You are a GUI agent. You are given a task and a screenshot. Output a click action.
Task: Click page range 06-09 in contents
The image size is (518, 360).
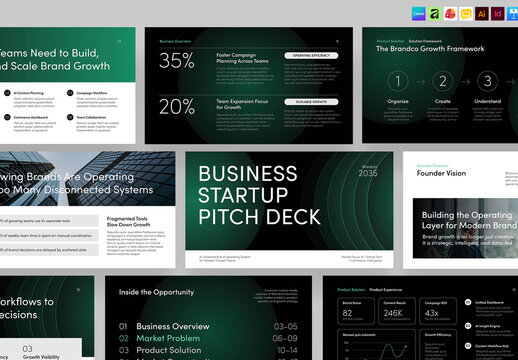pyautogui.click(x=285, y=338)
